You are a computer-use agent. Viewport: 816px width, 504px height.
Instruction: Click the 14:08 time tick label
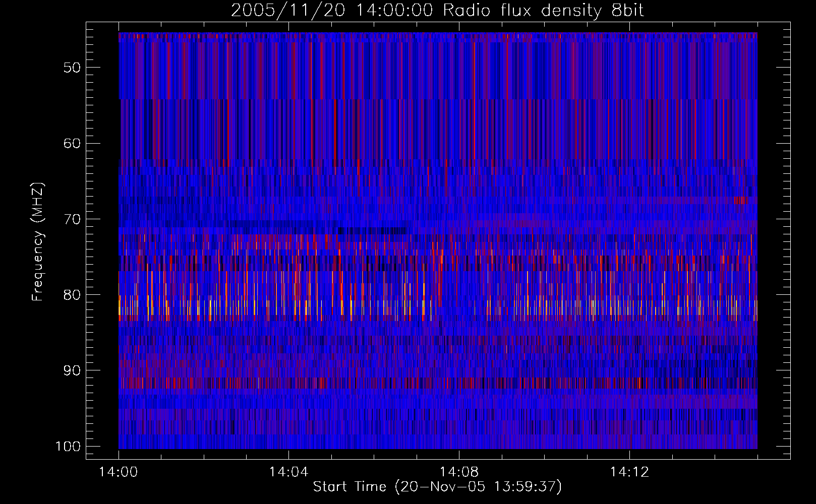point(459,472)
